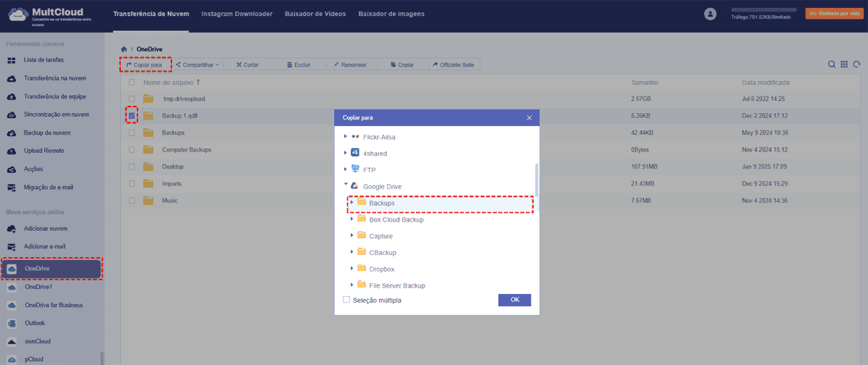Uncheck the Backup 1.qdll row checkbox

point(132,115)
